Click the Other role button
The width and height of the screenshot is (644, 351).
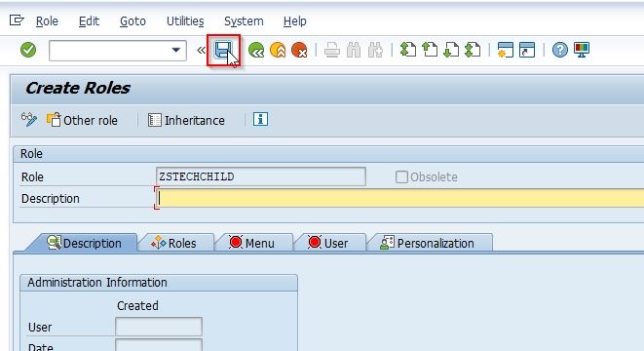82,120
